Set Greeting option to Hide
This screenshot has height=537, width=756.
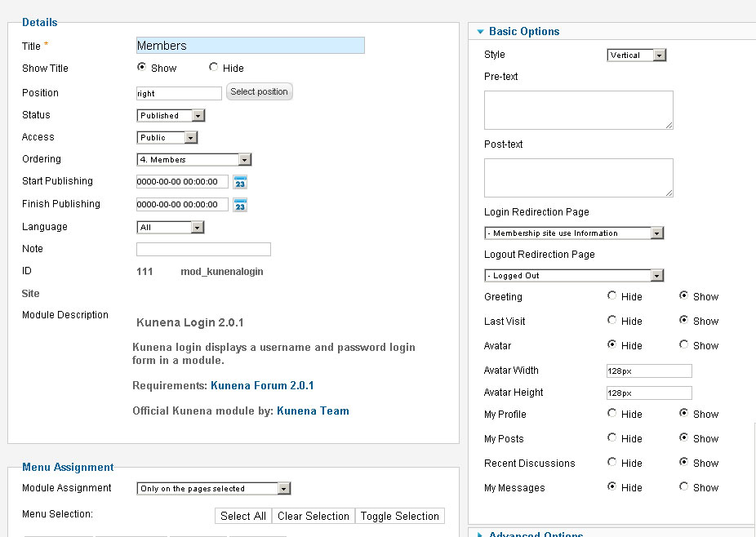point(612,296)
